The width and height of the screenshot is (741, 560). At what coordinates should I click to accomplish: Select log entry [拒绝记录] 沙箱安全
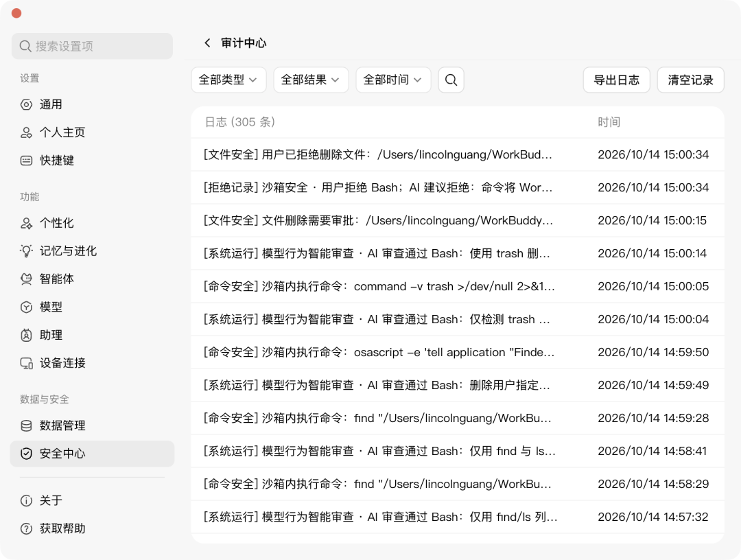coord(458,187)
